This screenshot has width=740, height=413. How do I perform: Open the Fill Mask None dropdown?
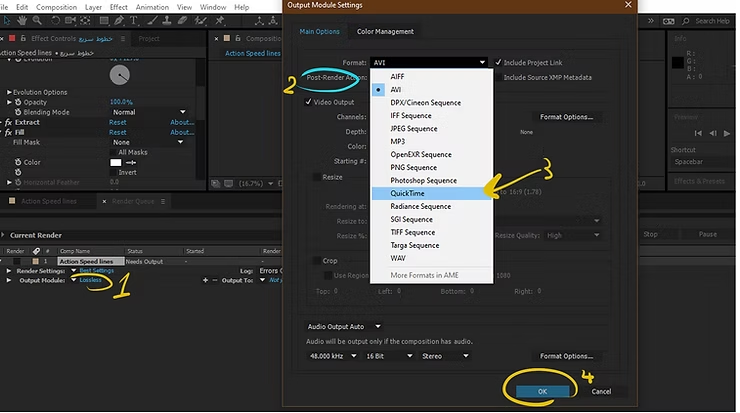(x=149, y=142)
